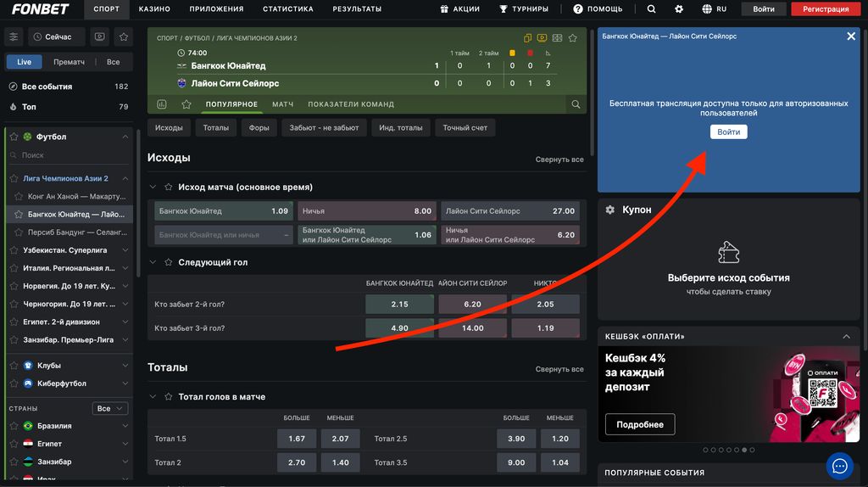Collapse the Тотал голов в матче section

pyautogui.click(x=153, y=397)
